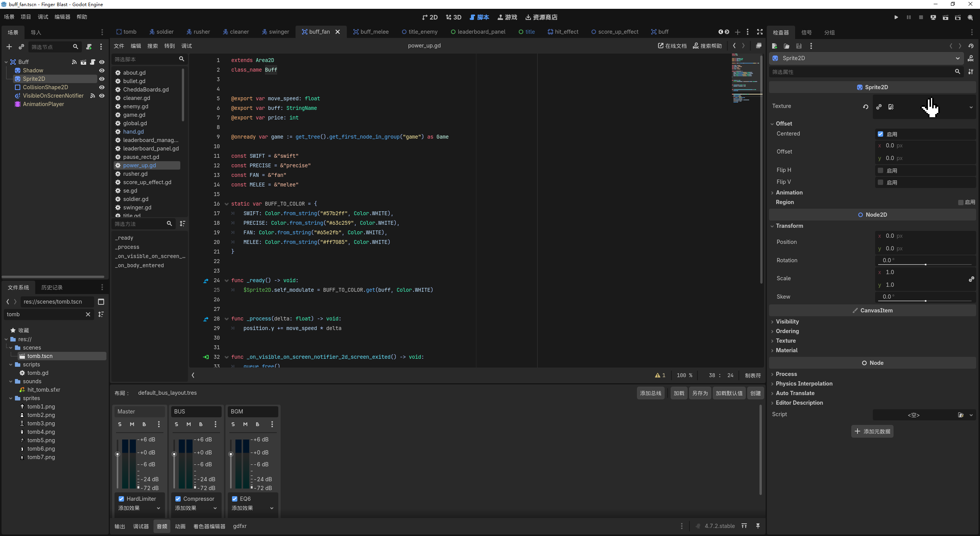Toggle method list sort order icon

(183, 224)
